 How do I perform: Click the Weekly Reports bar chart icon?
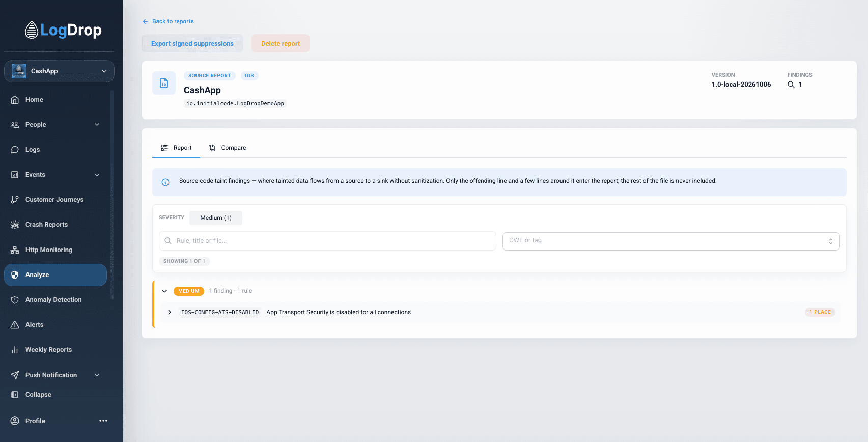[x=15, y=350]
